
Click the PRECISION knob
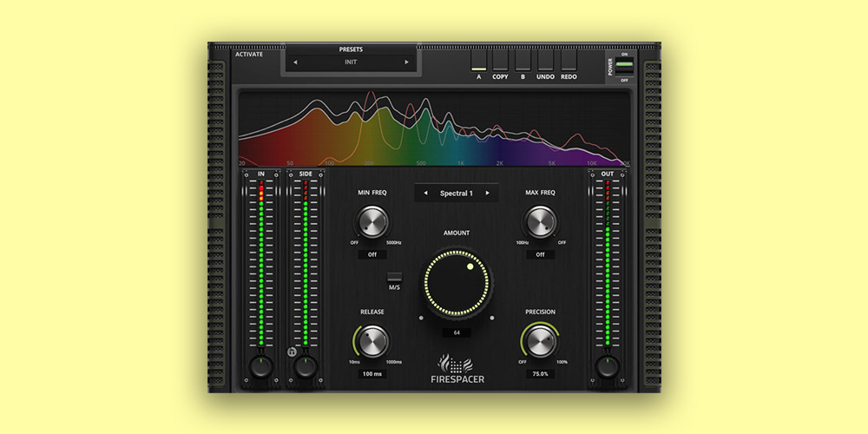pyautogui.click(x=539, y=340)
